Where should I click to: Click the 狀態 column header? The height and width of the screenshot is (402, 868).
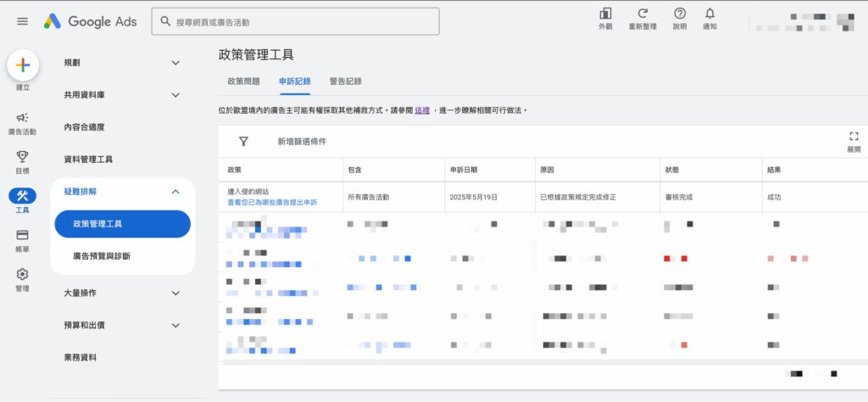[672, 170]
